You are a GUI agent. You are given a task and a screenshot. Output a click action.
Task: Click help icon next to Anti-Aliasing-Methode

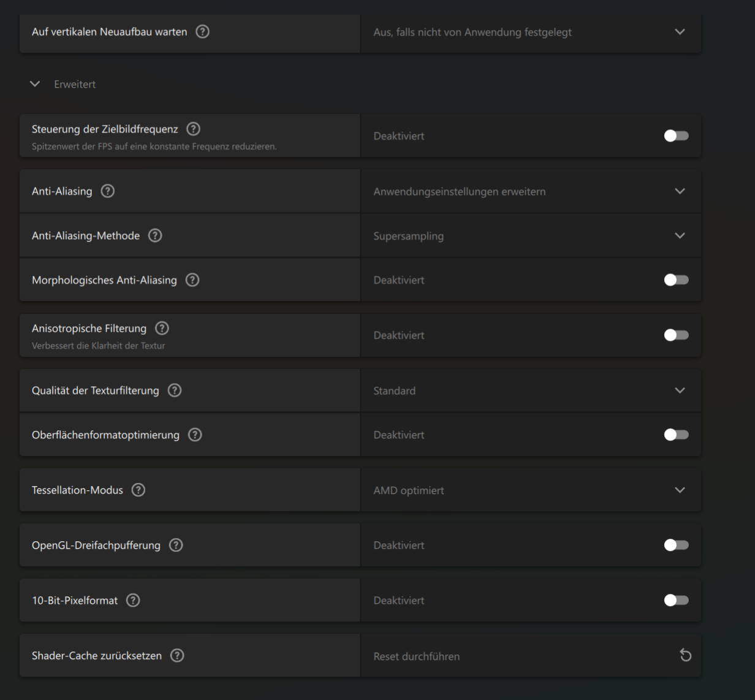[155, 235]
